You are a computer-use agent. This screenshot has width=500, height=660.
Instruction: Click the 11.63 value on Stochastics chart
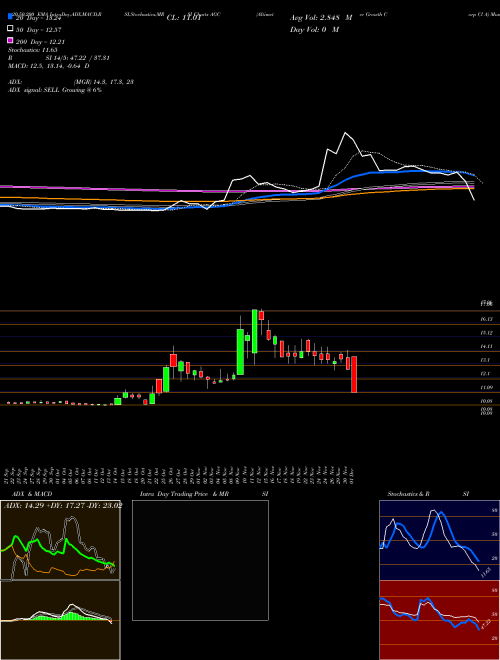(486, 573)
